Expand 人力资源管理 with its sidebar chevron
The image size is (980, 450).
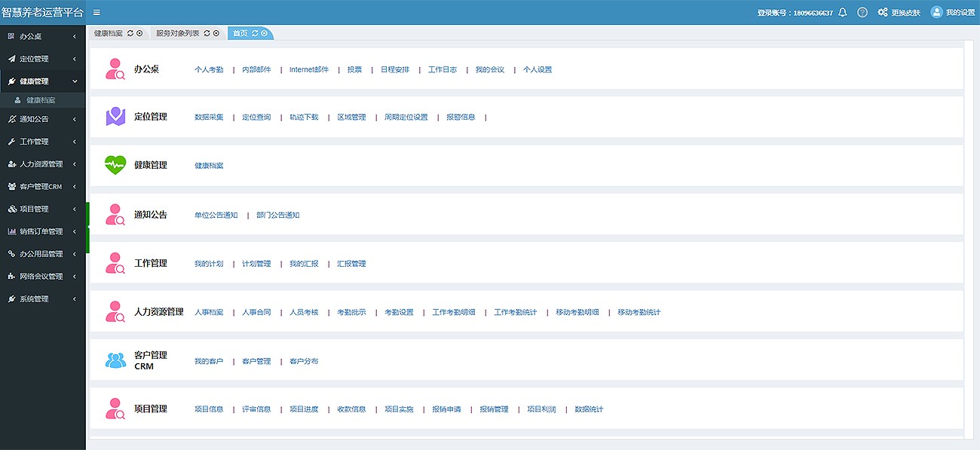[75, 164]
